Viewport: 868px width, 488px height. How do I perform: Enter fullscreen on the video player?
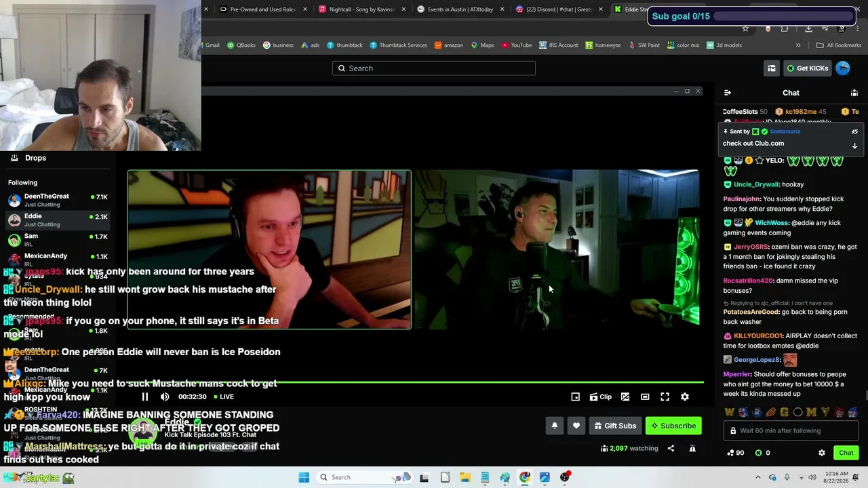click(665, 396)
